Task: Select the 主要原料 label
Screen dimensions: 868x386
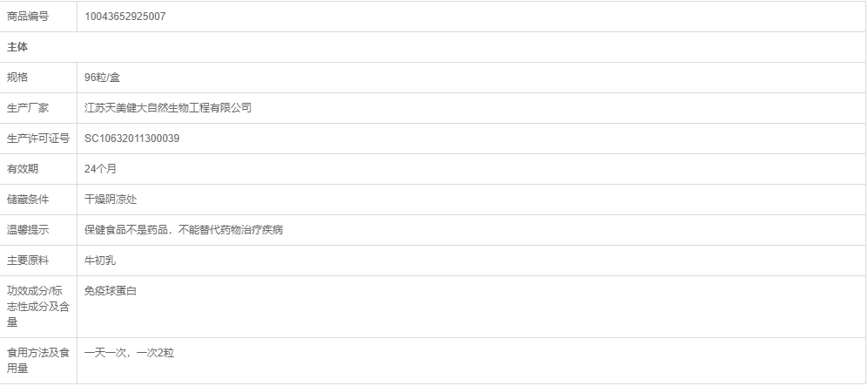Action: pos(28,261)
